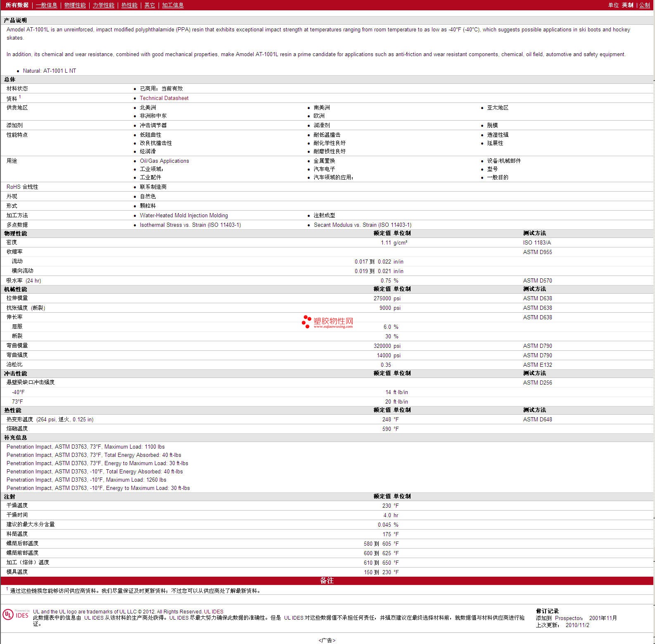Viewport: 655px width, 644px height.
Task: Open Water-Heated Mold Injection Molding link
Action: point(184,215)
